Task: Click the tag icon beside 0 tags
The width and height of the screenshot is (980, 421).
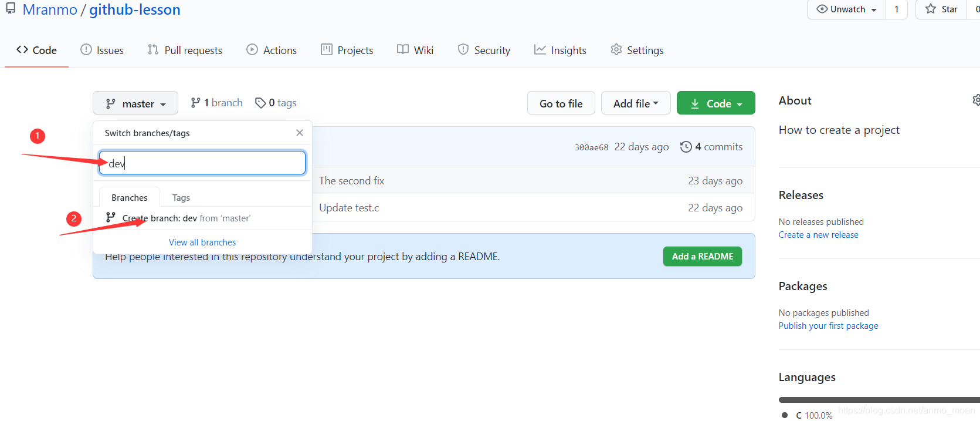Action: pyautogui.click(x=260, y=103)
